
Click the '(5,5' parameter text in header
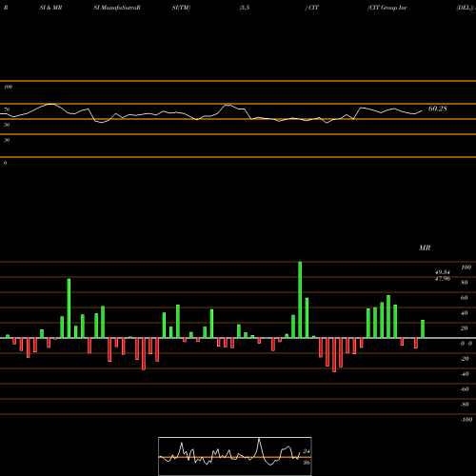(245, 8)
